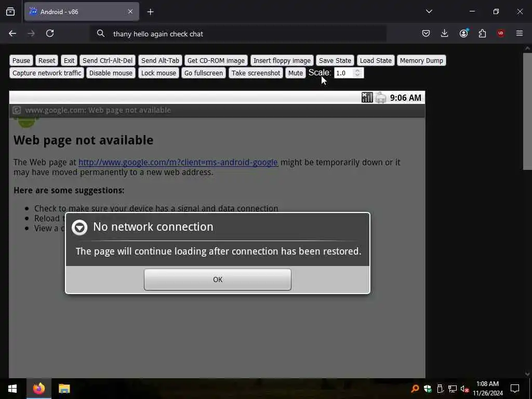Click OK in the No network connection dialog
Viewport: 532px width, 399px height.
(x=218, y=280)
